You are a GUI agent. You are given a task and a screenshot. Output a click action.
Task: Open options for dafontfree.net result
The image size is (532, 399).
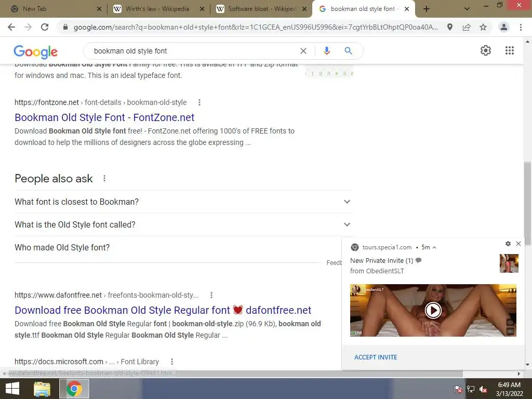tap(211, 295)
